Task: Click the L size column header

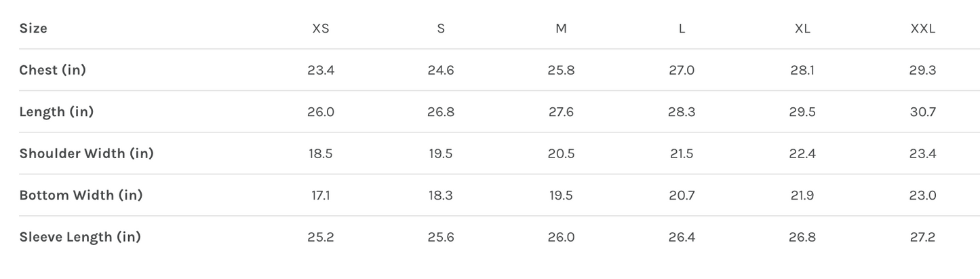Action: click(682, 29)
